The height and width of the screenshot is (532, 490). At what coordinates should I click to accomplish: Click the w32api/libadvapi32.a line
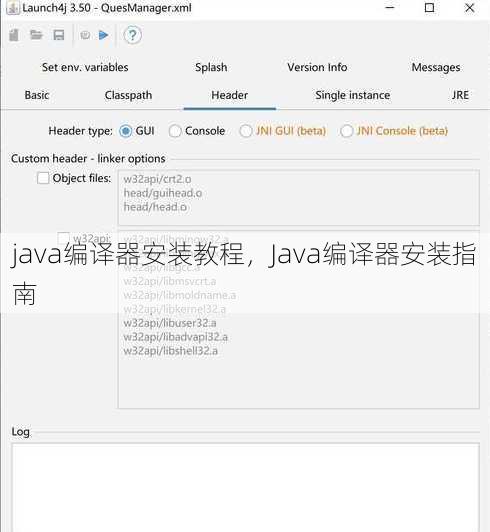175,337
